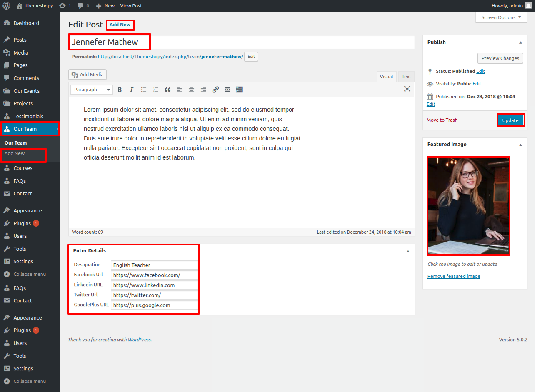535x392 pixels.
Task: Click the insert link icon
Action: point(215,90)
